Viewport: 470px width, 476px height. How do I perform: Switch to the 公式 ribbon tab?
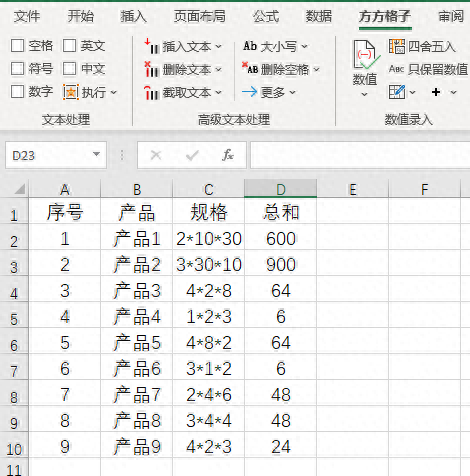(265, 16)
